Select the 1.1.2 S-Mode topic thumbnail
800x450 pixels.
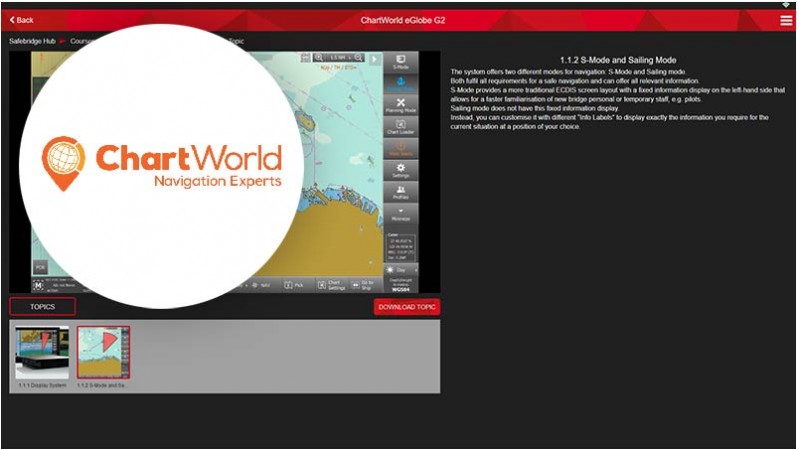click(103, 353)
